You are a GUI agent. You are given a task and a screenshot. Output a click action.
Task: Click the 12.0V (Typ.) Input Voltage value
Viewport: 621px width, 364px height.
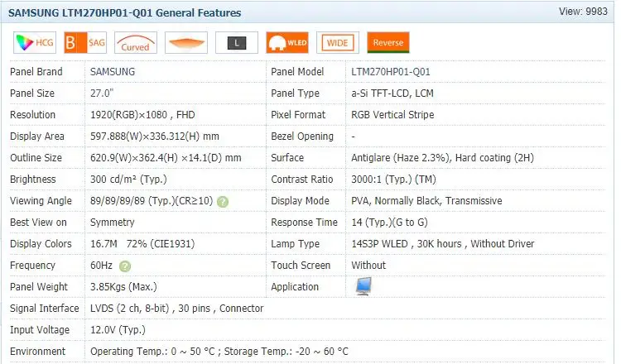(x=118, y=329)
